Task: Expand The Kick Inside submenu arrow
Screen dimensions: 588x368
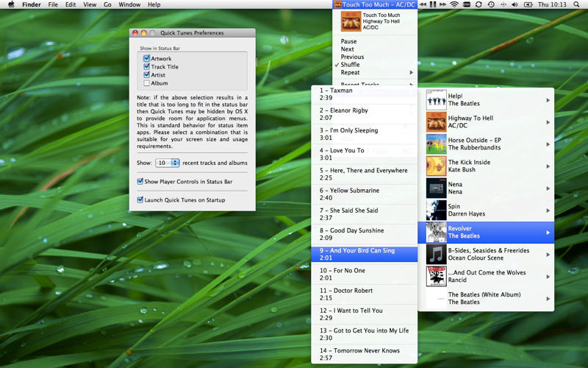Action: point(548,166)
